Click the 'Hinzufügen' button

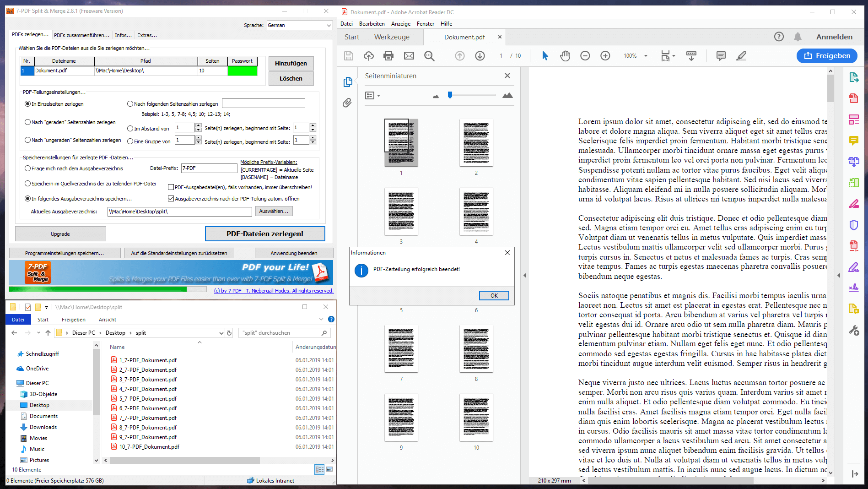291,64
